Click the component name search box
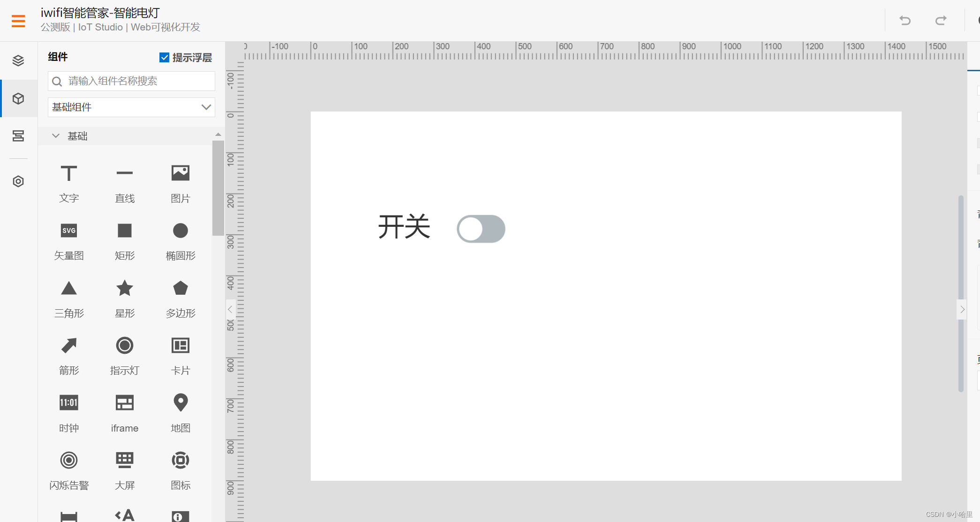The image size is (980, 522). [131, 81]
